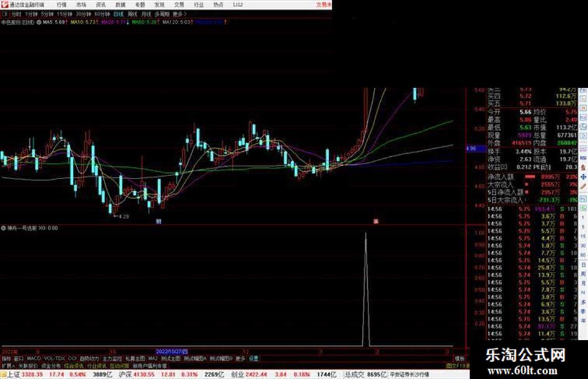Select the pencil drawing tool icon
The width and height of the screenshot is (588, 379).
[x=583, y=186]
